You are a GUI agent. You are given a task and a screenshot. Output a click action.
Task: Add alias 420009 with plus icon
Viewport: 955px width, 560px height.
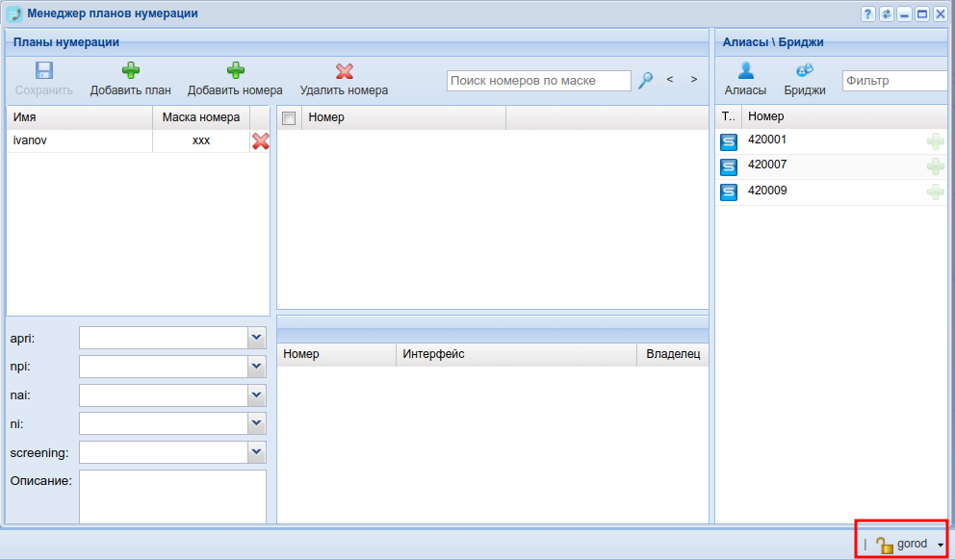coord(935,192)
